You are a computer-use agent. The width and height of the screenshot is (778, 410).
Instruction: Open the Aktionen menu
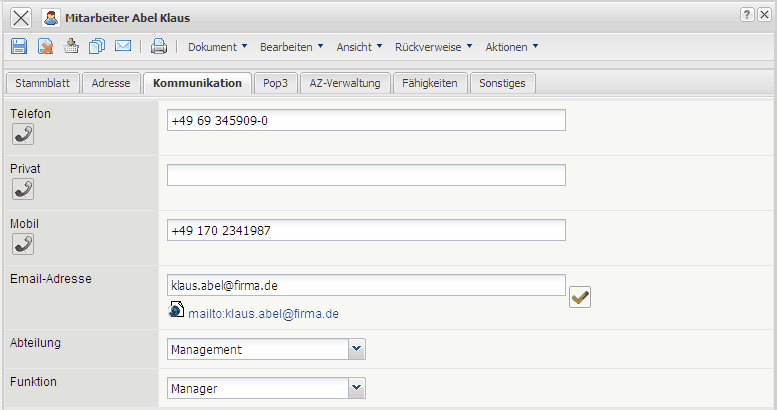511,47
